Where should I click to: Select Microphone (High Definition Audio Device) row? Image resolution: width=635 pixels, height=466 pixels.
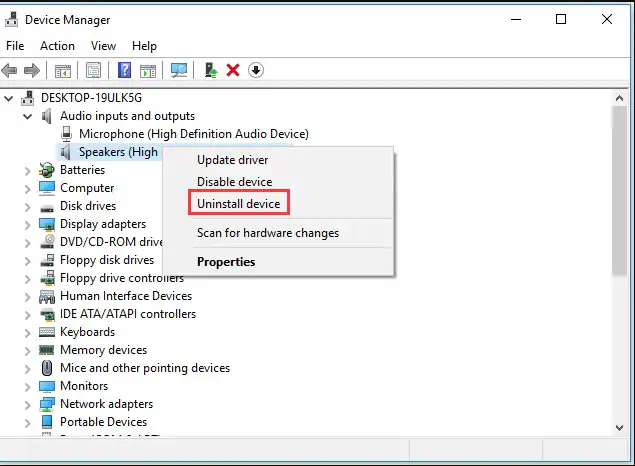(x=194, y=134)
